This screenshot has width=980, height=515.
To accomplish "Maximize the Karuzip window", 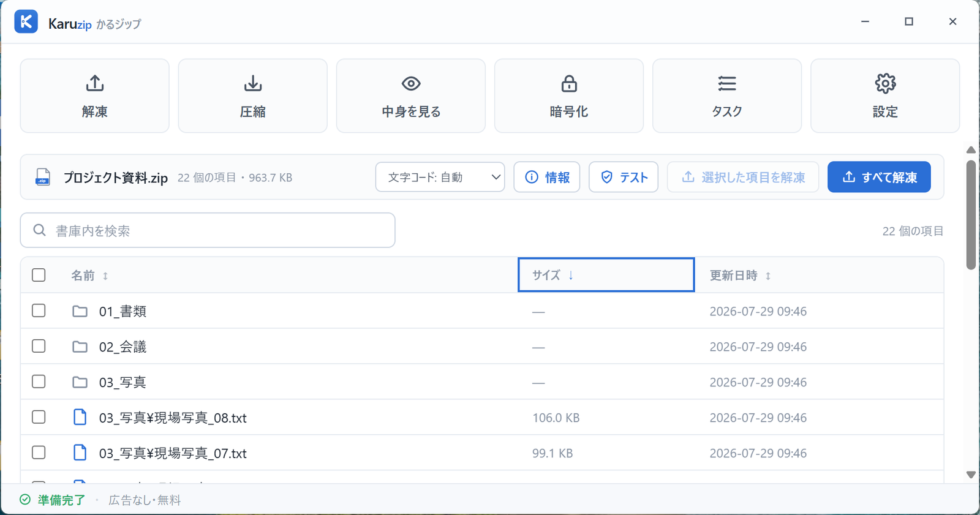I will coord(909,21).
